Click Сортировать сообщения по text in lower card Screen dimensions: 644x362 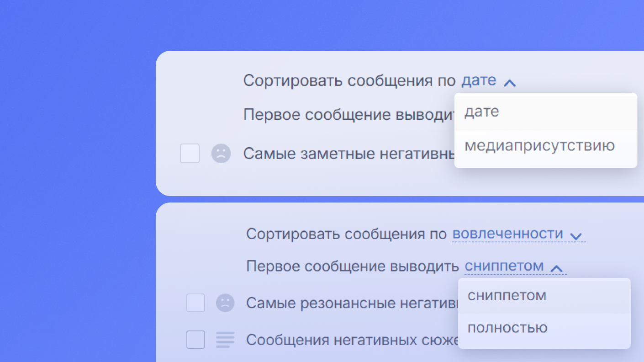click(347, 234)
